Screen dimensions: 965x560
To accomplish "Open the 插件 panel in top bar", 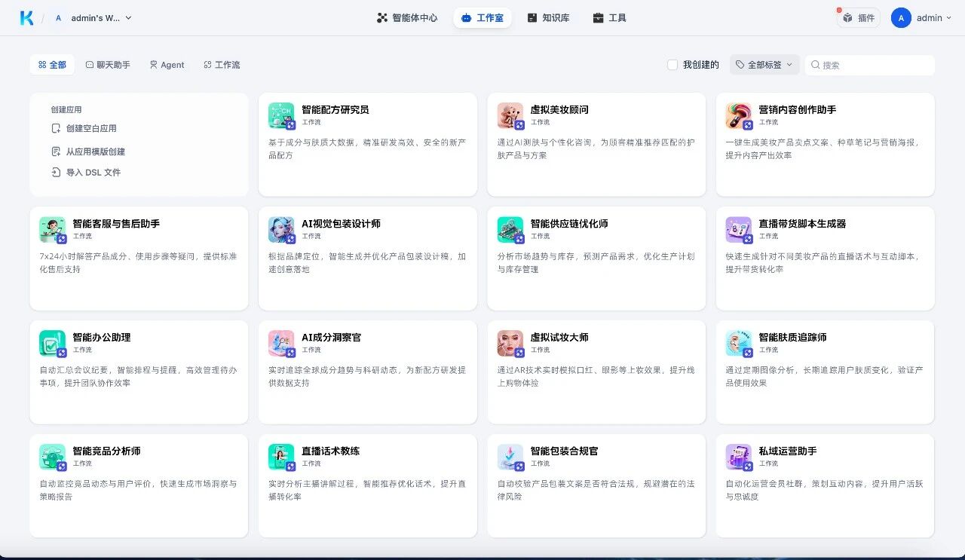I will [x=859, y=17].
